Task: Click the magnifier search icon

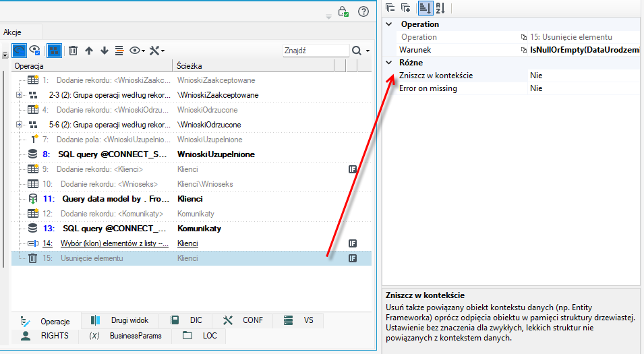Action: [357, 51]
